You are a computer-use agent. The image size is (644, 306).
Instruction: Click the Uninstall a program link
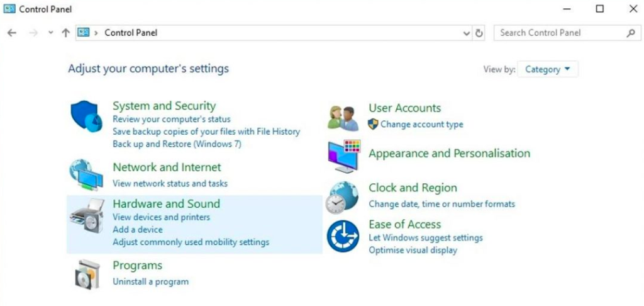(x=151, y=281)
